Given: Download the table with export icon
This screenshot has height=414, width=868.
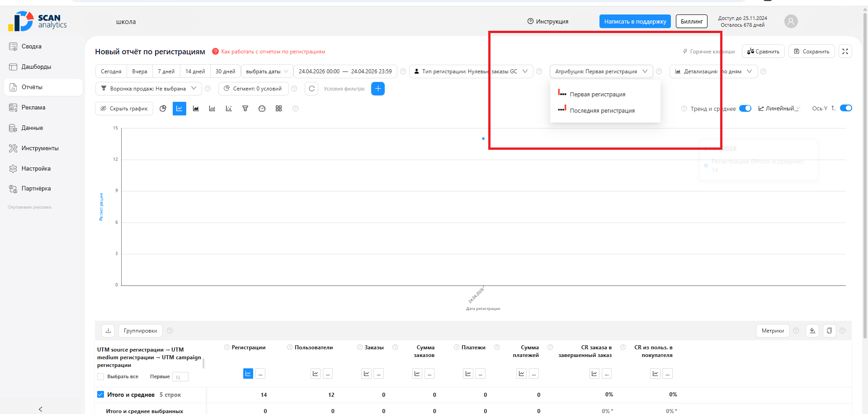Looking at the screenshot, I should pyautogui.click(x=108, y=331).
